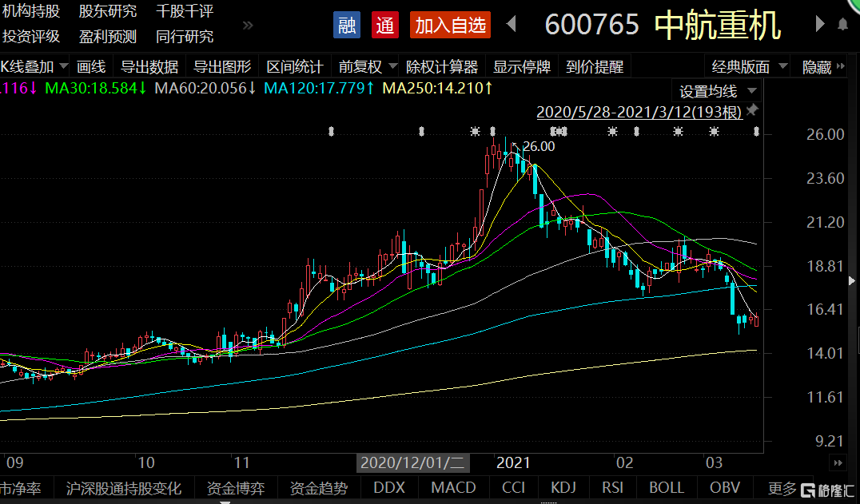
Task: Click the triple event marker cluster in January
Action: [x=559, y=132]
